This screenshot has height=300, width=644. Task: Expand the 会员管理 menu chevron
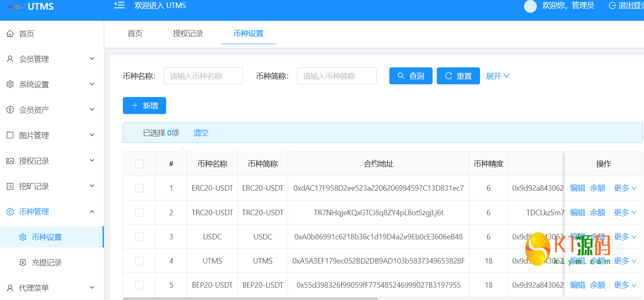(92, 59)
